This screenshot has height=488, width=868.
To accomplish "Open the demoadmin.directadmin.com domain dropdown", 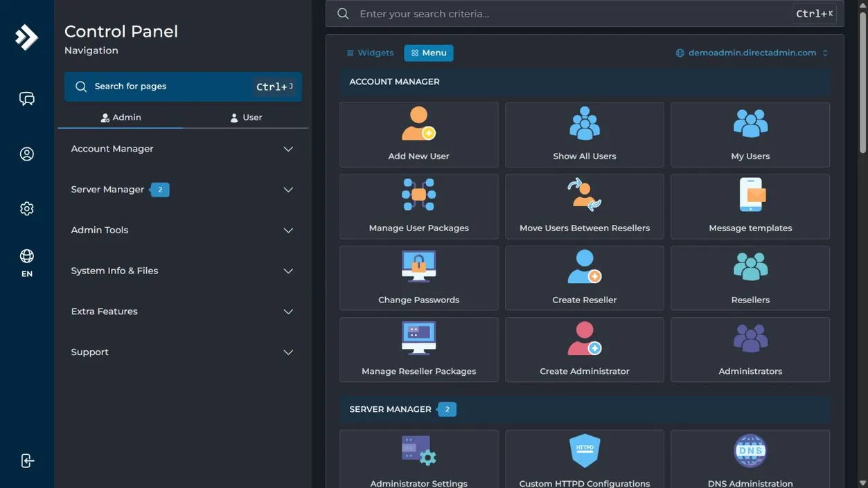I will click(752, 53).
